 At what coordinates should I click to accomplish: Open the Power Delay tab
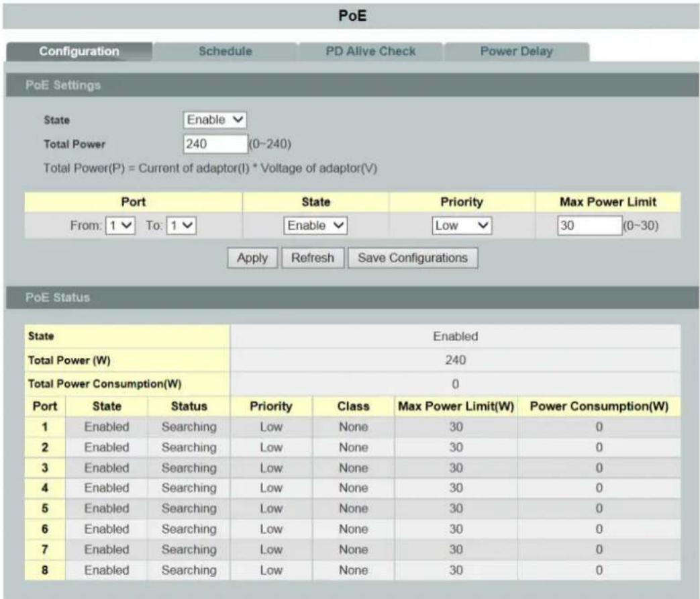point(517,51)
